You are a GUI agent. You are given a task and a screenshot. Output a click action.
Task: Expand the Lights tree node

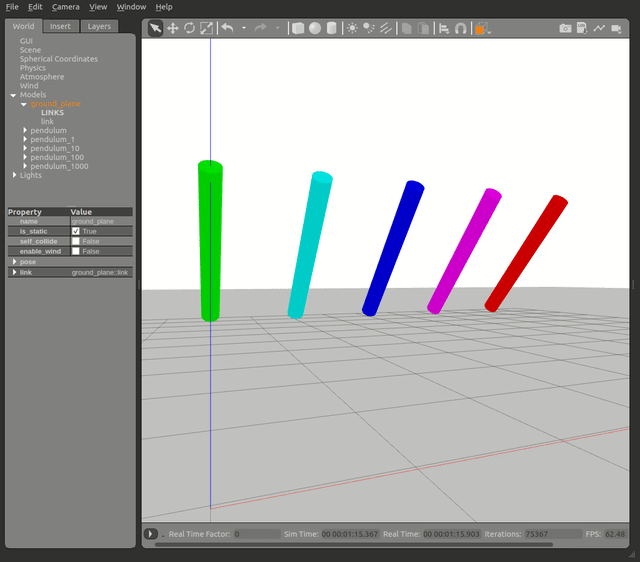click(x=14, y=175)
